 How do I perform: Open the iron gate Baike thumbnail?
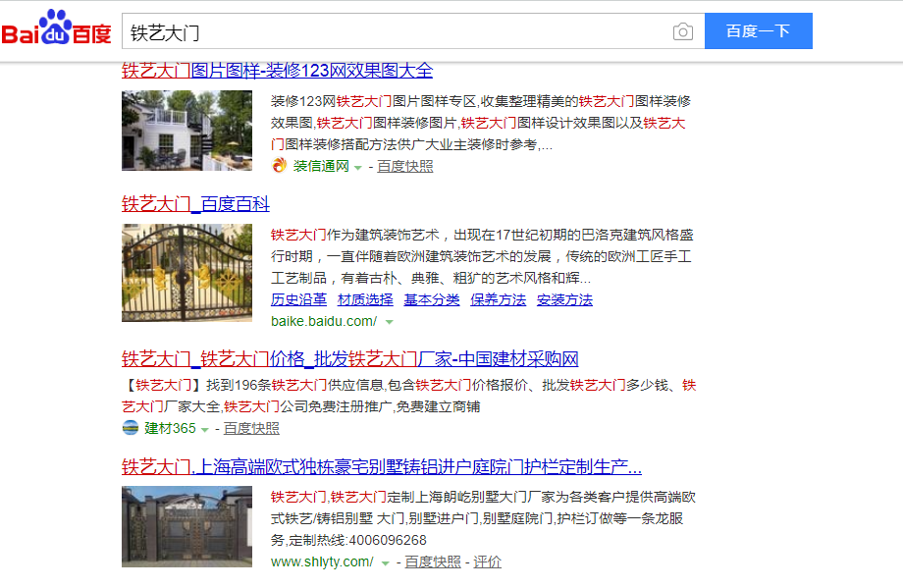pos(186,273)
